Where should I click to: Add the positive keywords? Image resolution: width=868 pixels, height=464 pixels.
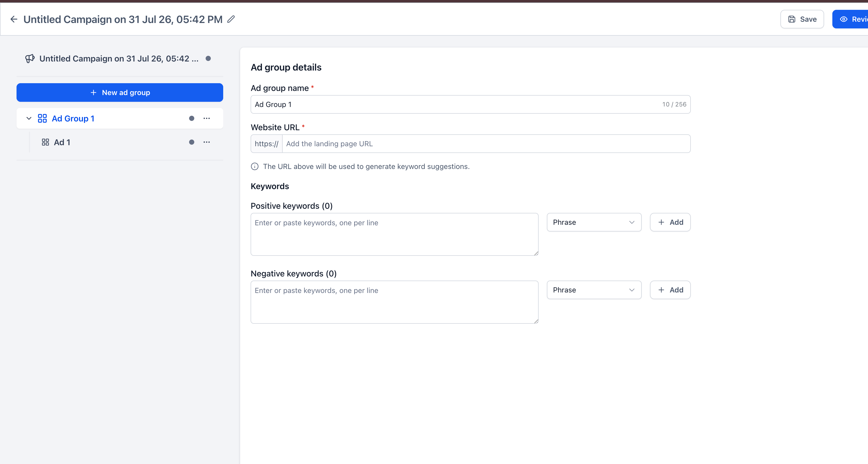point(670,222)
